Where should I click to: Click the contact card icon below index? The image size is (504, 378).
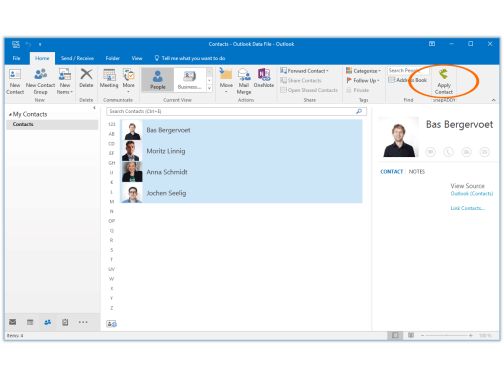click(111, 324)
